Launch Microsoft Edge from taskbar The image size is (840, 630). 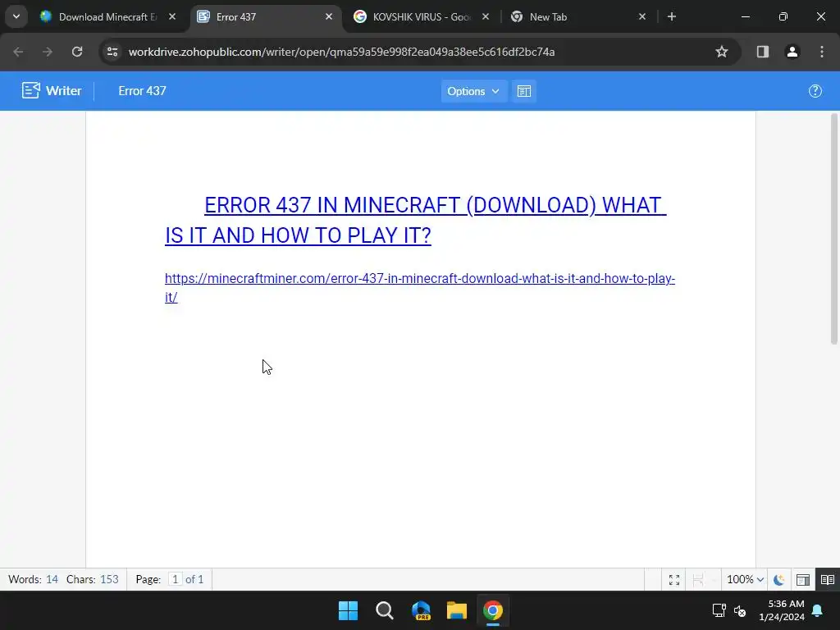tap(421, 610)
